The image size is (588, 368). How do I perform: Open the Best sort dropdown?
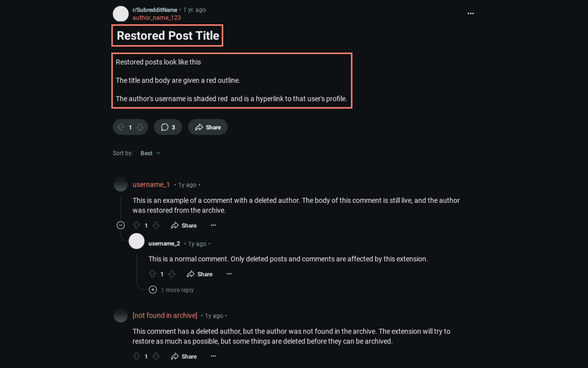coord(150,153)
